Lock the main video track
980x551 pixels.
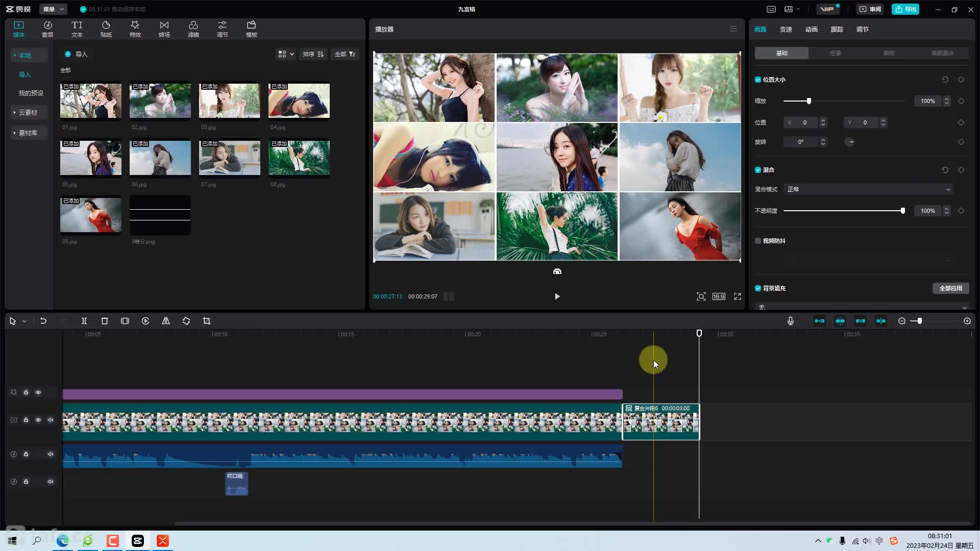(26, 420)
